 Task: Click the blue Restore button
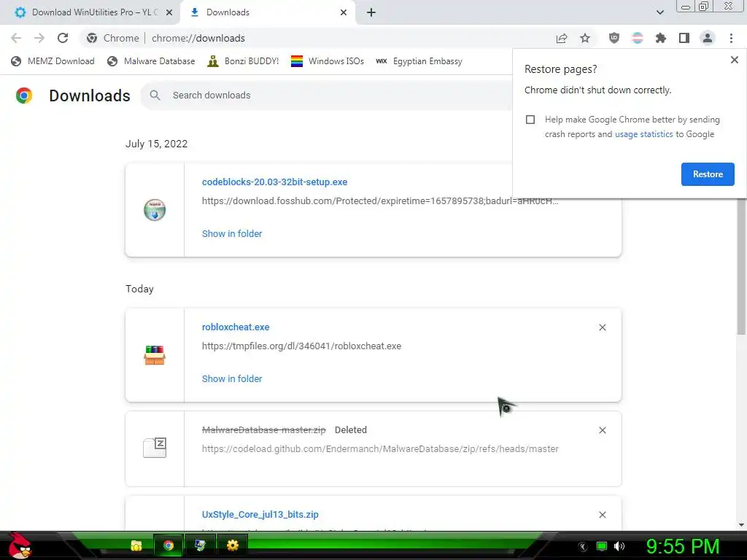coord(708,174)
